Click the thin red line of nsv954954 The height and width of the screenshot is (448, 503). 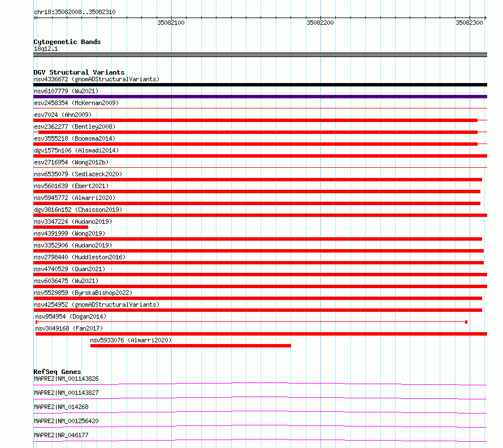[251, 322]
